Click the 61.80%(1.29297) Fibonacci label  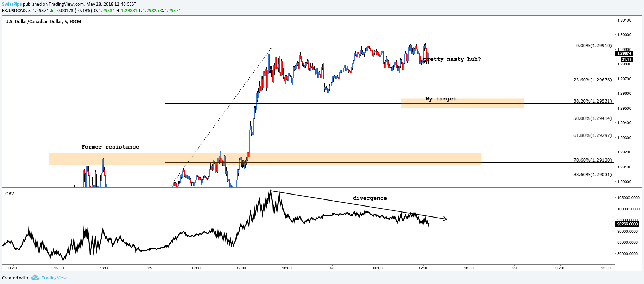pos(592,135)
